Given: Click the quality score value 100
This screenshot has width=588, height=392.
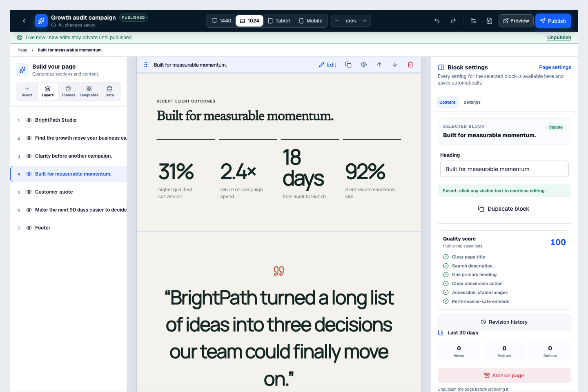Looking at the screenshot, I should click(x=558, y=242).
